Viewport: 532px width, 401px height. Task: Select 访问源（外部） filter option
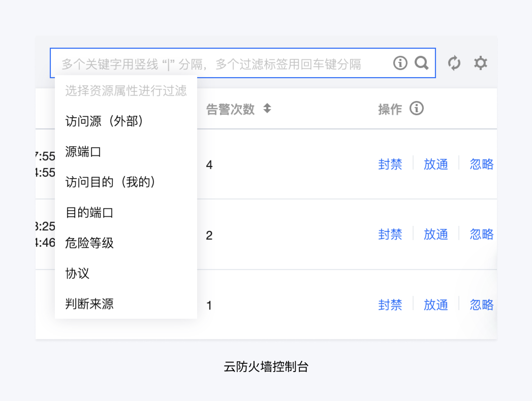pyautogui.click(x=105, y=121)
